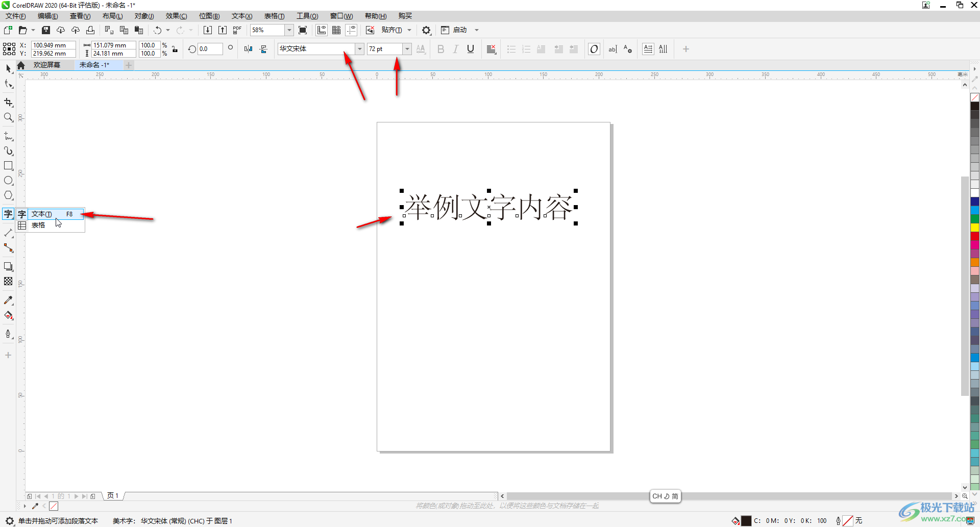The height and width of the screenshot is (527, 980).
Task: Choose the Ellipse tool
Action: (x=8, y=181)
